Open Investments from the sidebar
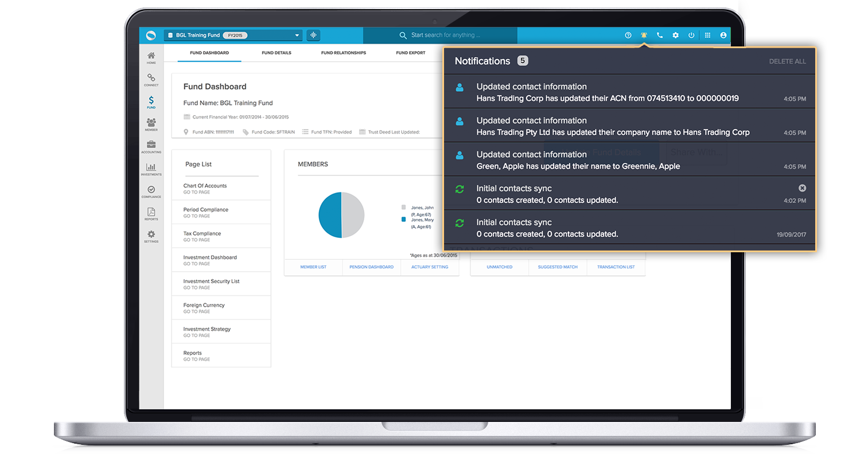Image resolution: width=868 pixels, height=454 pixels. click(151, 169)
